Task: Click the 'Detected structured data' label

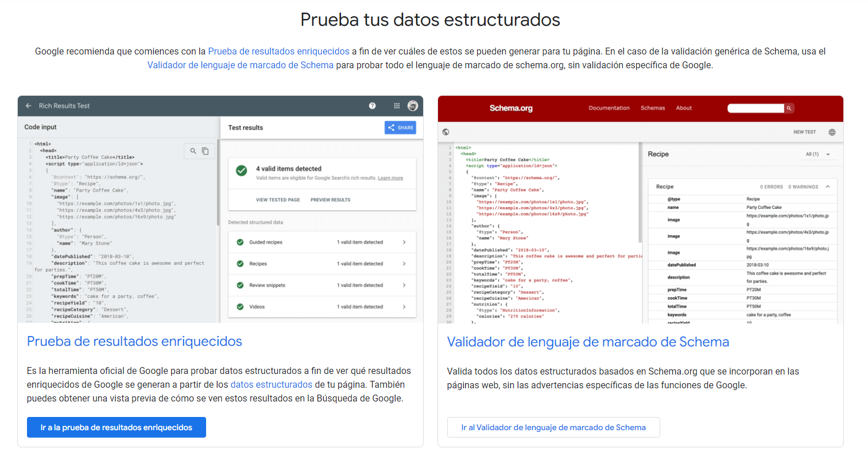Action: 255,222
